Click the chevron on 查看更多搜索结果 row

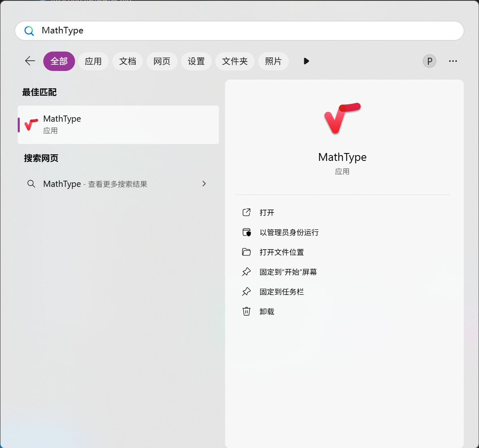pyautogui.click(x=204, y=184)
